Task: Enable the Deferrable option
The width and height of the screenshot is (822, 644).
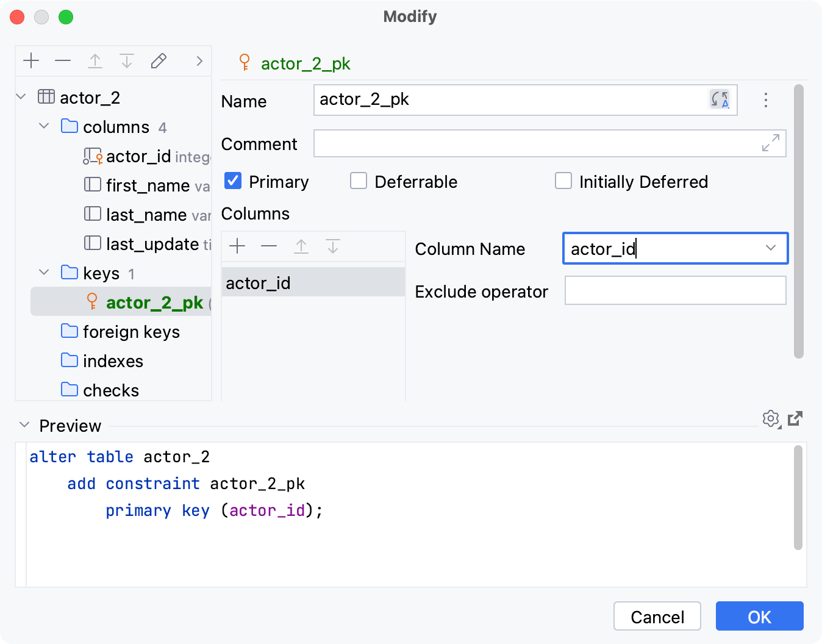Action: point(359,181)
